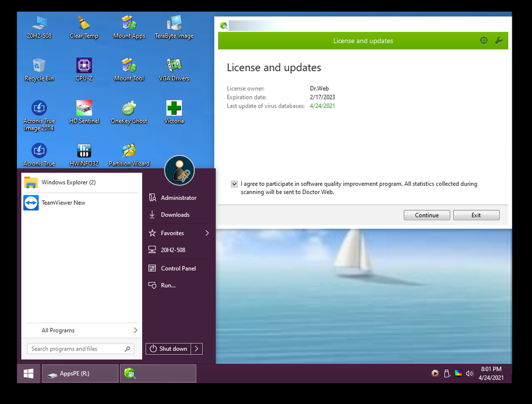The height and width of the screenshot is (404, 532).
Task: Launch TeamViewer New from Start menu
Action: click(x=81, y=203)
